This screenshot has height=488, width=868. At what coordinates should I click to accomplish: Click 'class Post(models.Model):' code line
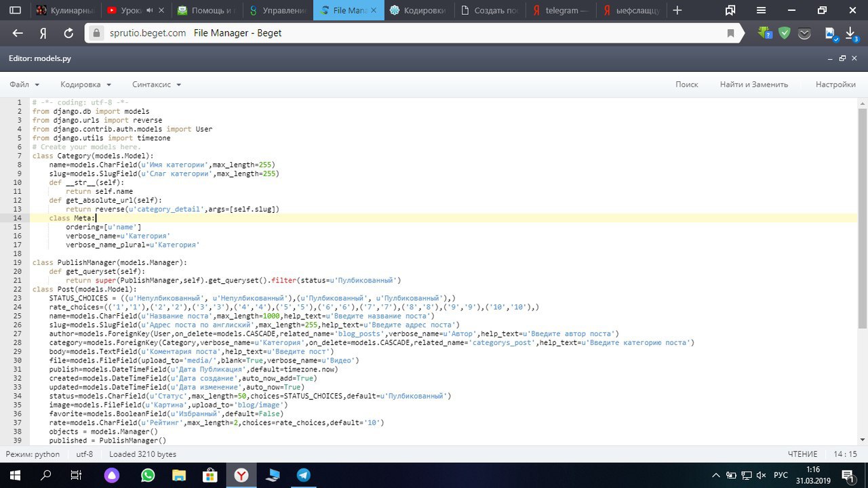click(x=85, y=289)
